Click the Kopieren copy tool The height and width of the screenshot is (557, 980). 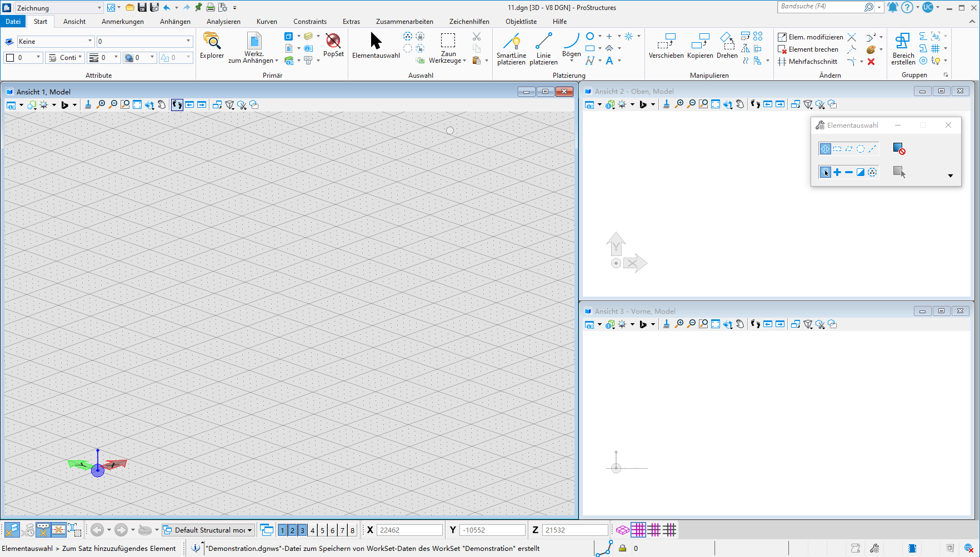click(700, 46)
